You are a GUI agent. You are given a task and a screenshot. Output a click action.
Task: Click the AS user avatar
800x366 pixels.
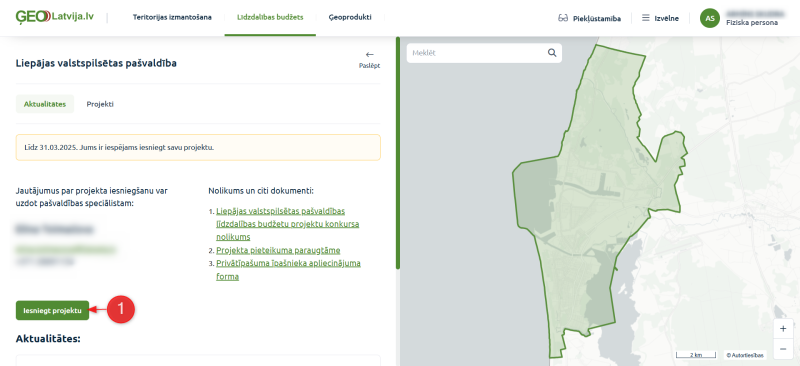(x=710, y=18)
